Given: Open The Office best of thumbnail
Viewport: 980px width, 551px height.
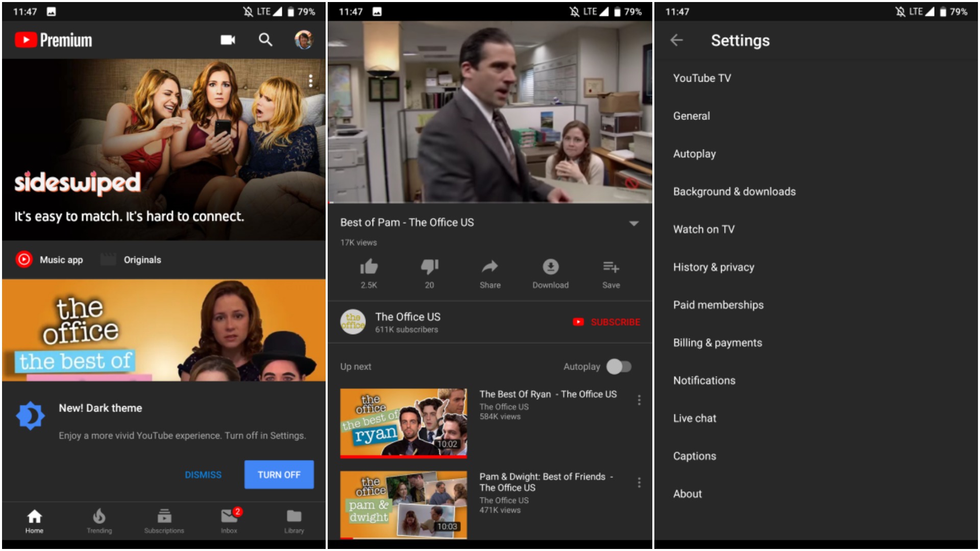Looking at the screenshot, I should tap(163, 330).
